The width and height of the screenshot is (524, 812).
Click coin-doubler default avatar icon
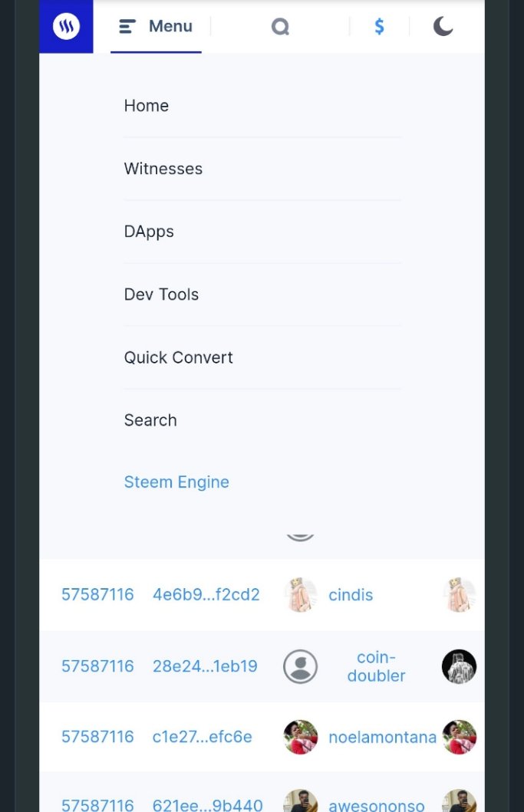pos(300,666)
